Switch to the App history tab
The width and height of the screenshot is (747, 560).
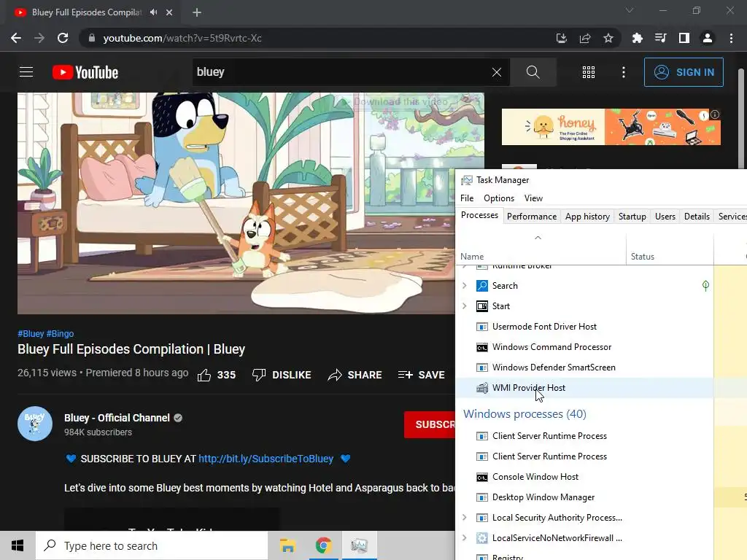click(587, 217)
